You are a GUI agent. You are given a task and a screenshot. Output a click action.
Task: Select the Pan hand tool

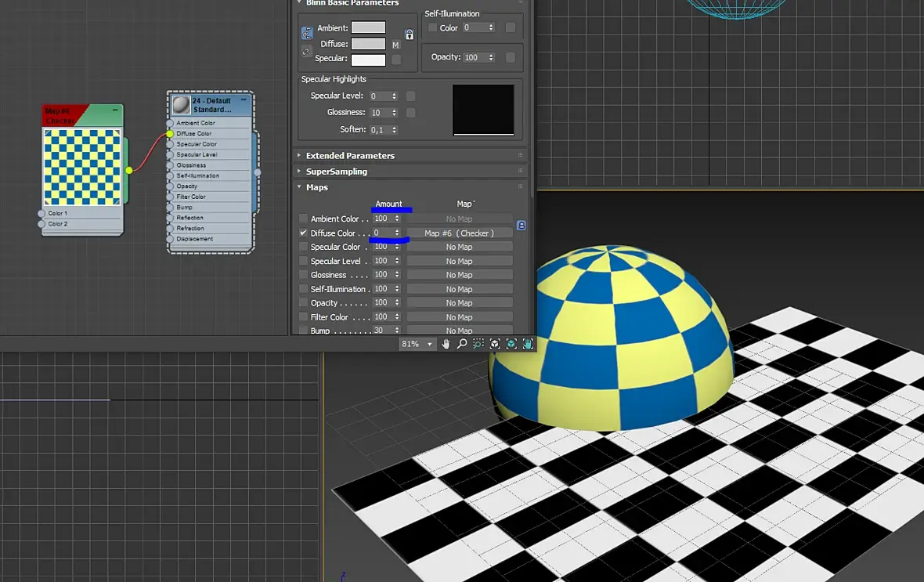446,344
